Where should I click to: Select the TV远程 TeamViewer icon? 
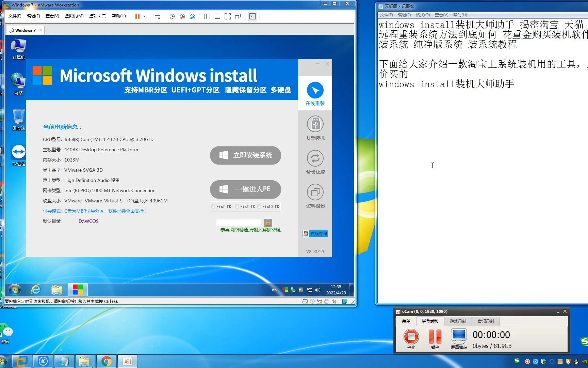tap(18, 155)
